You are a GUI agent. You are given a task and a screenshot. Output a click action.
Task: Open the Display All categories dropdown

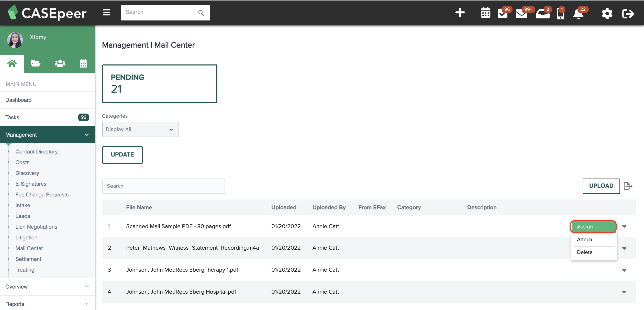tap(140, 129)
